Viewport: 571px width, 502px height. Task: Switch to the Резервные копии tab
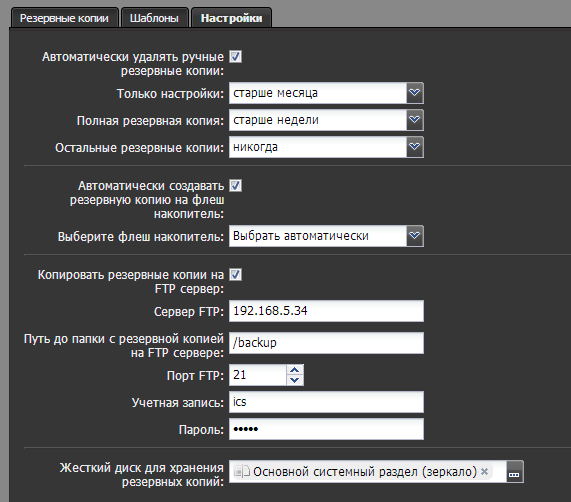coord(64,18)
